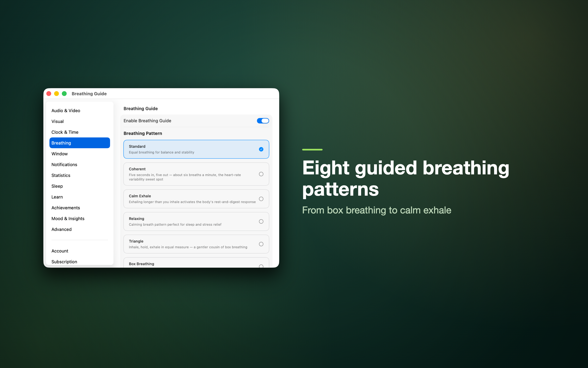Click the Enable Breathing Guide label
This screenshot has height=368, width=588.
point(147,121)
